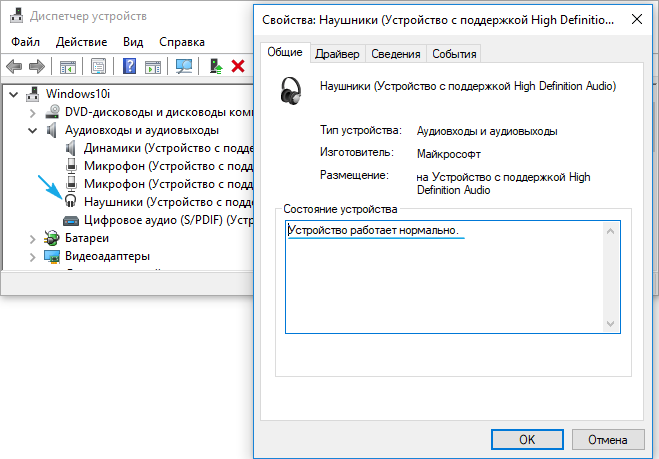
Task: Click the blue Help question mark icon
Action: coord(130,66)
